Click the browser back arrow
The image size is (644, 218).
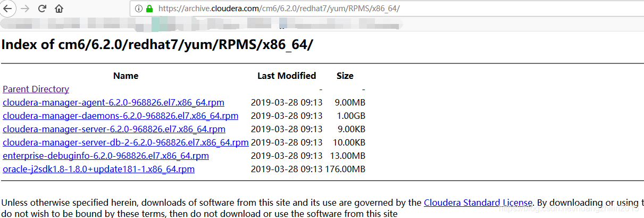7,9
